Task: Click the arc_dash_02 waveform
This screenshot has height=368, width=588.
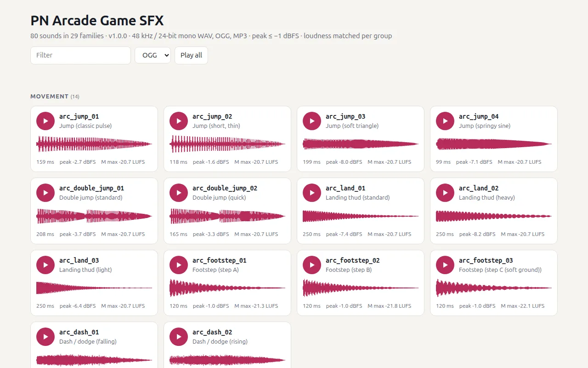Action: 227,360
